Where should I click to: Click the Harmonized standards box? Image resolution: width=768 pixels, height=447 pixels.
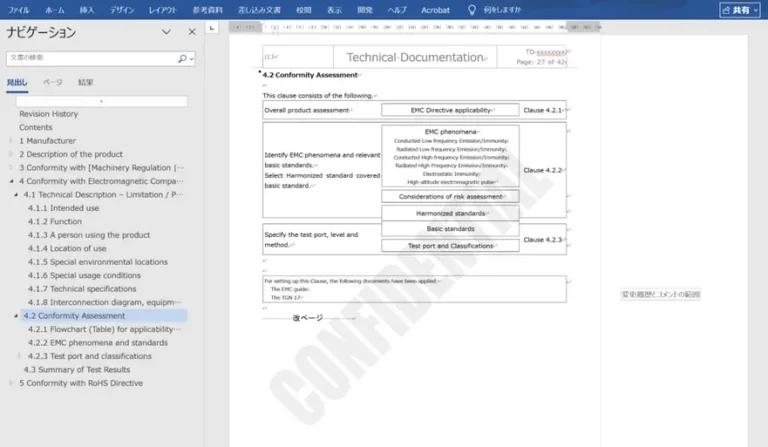[x=450, y=213]
